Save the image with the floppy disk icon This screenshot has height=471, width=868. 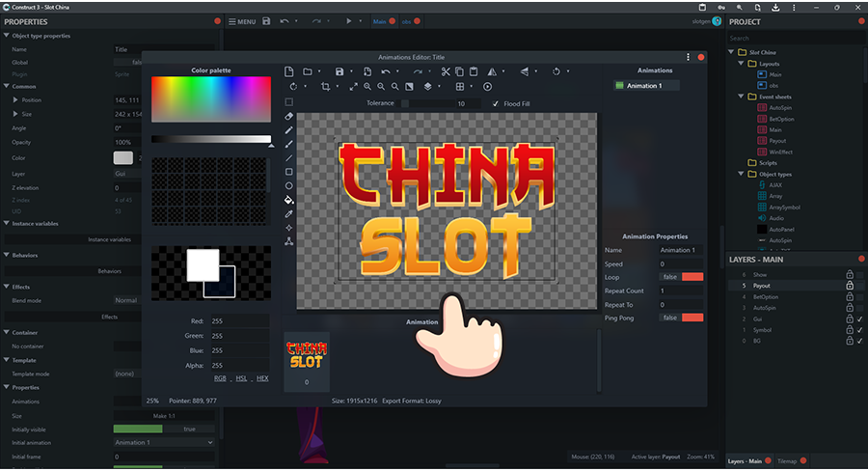pos(339,71)
